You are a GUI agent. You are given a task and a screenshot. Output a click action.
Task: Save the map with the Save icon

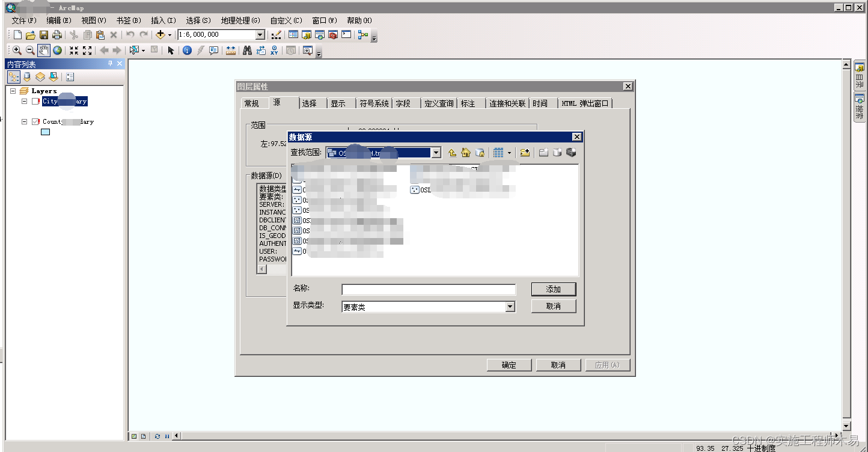44,35
